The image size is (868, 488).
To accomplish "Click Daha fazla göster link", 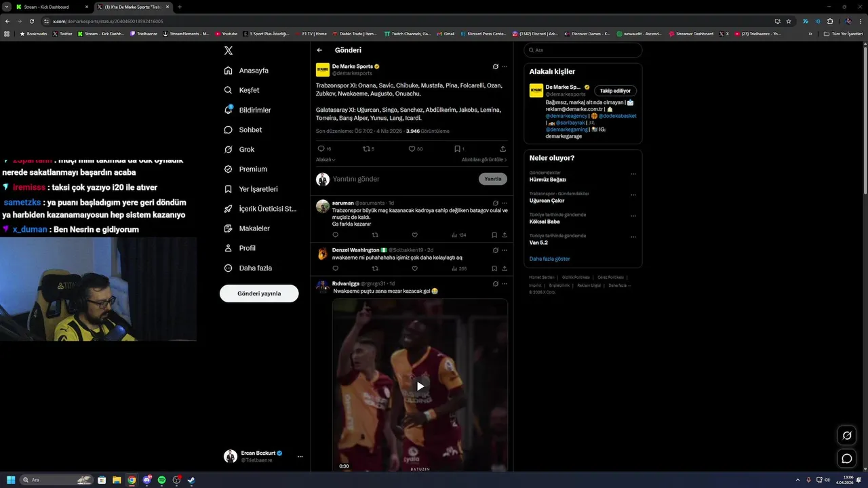I will [549, 259].
